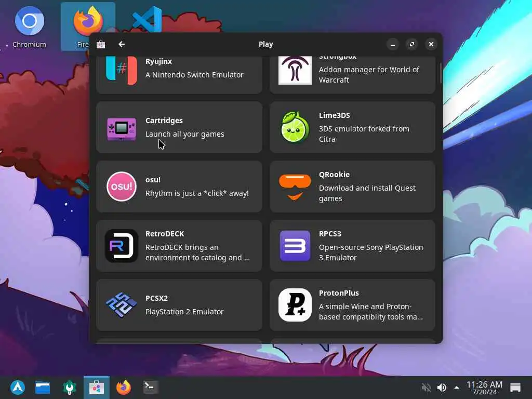Click the pink osu! icon

[x=122, y=187]
